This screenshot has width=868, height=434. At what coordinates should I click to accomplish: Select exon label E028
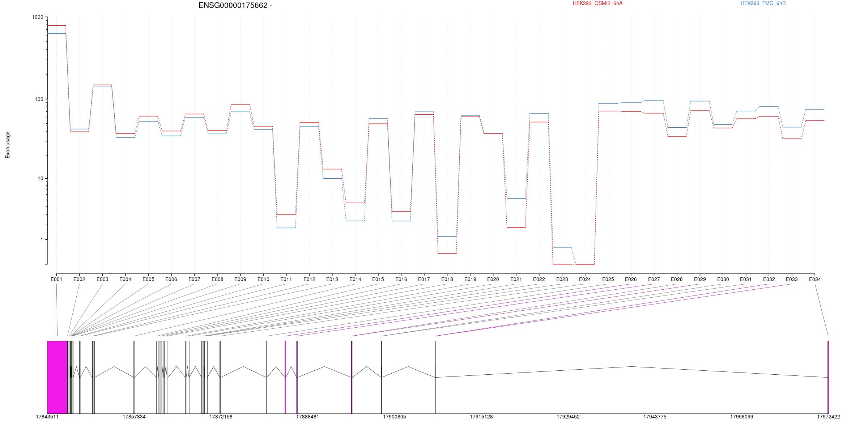pyautogui.click(x=677, y=279)
